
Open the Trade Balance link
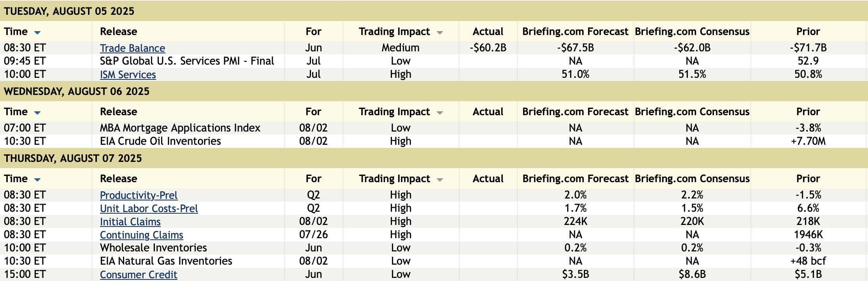point(132,48)
